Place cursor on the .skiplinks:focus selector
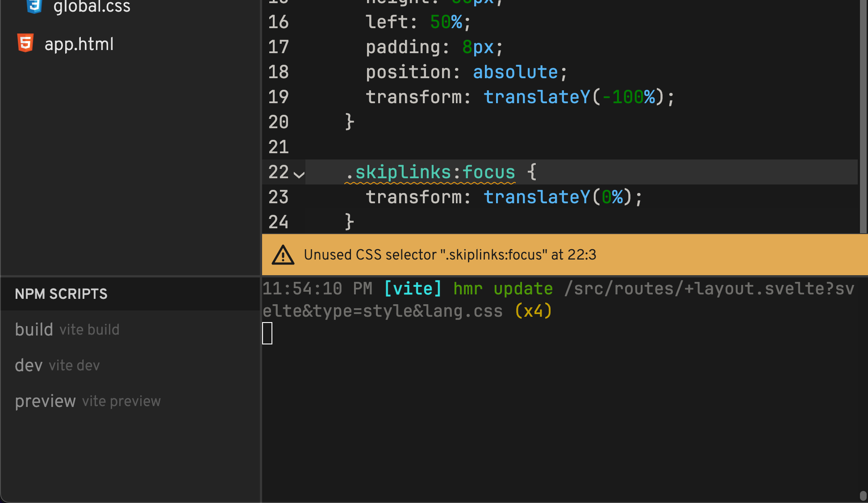The width and height of the screenshot is (868, 503). click(x=430, y=172)
